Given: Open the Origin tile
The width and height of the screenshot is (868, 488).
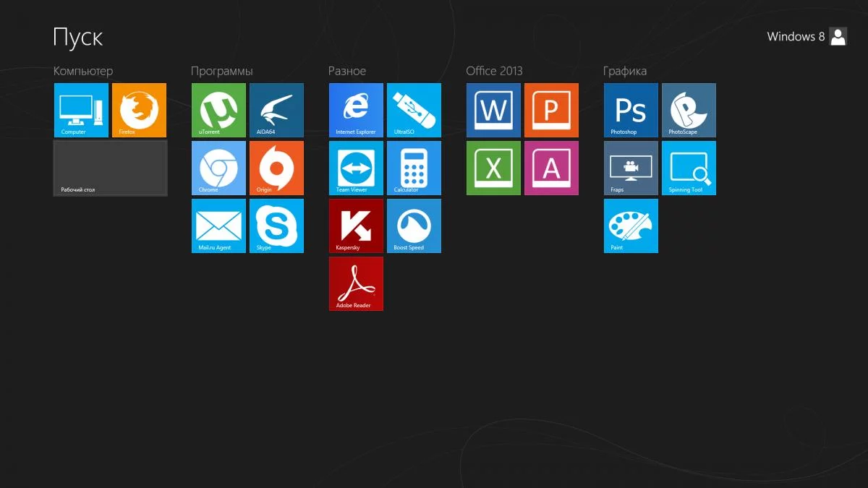Looking at the screenshot, I should tap(276, 168).
